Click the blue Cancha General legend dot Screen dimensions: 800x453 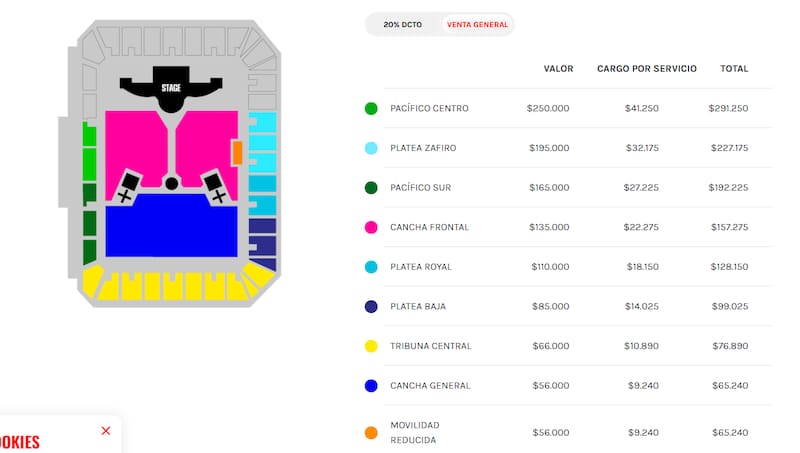(x=371, y=385)
